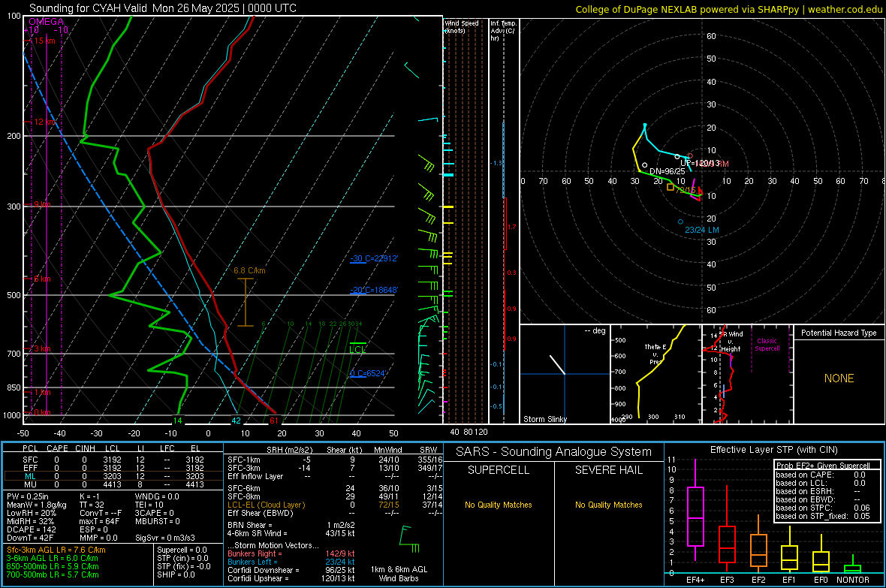The height and width of the screenshot is (588, 886).
Task: Click the 'MeanW = 1.8g/kg' value
Action: [37, 505]
